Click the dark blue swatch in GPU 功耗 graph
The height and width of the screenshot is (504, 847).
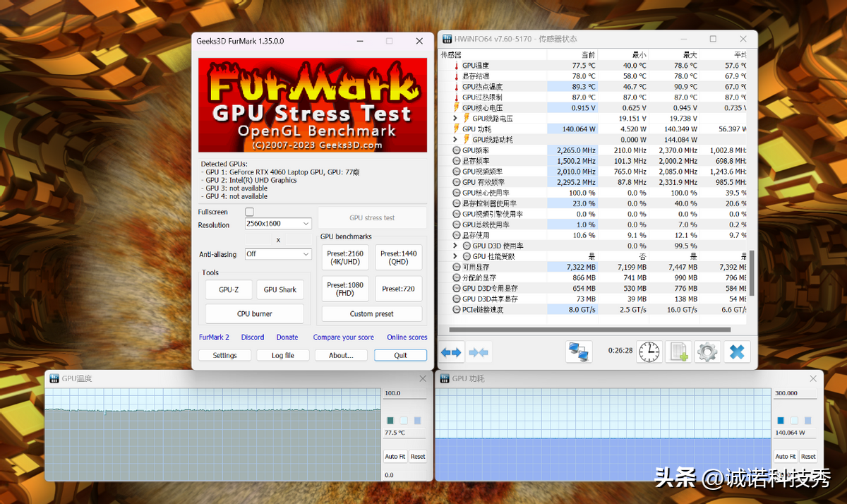coord(781,421)
